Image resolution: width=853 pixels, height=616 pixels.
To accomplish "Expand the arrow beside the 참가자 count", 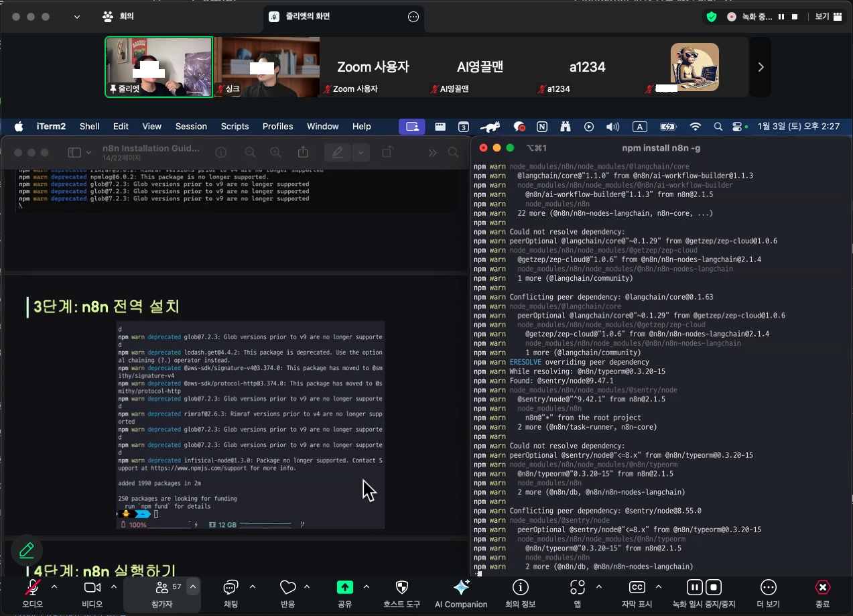I will (x=193, y=587).
